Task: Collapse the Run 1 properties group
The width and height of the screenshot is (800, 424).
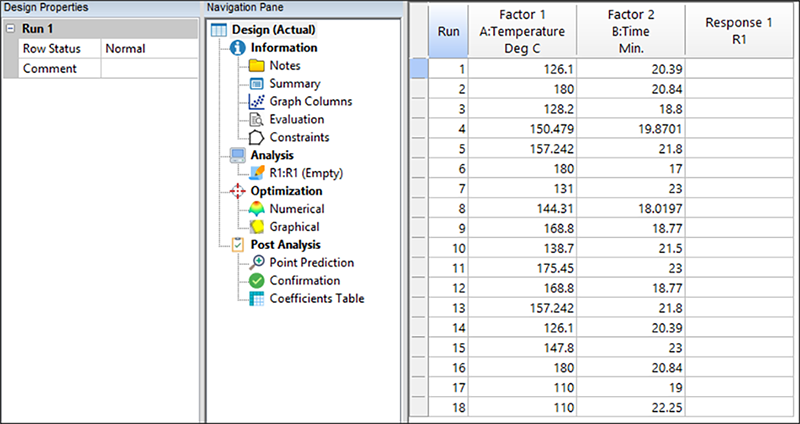Action: [x=10, y=29]
